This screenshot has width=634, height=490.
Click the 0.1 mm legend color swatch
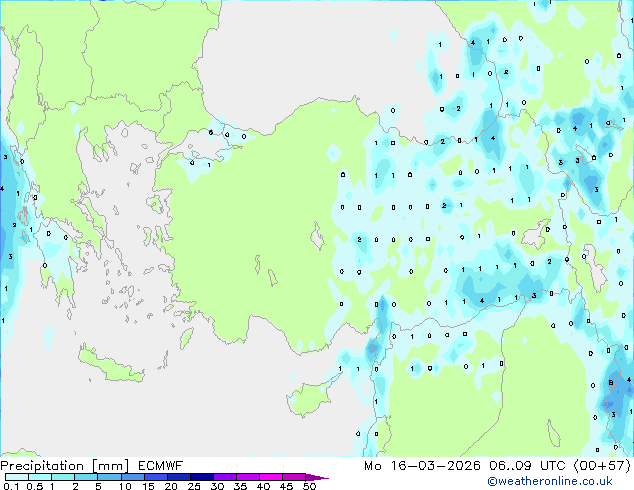pyautogui.click(x=17, y=477)
